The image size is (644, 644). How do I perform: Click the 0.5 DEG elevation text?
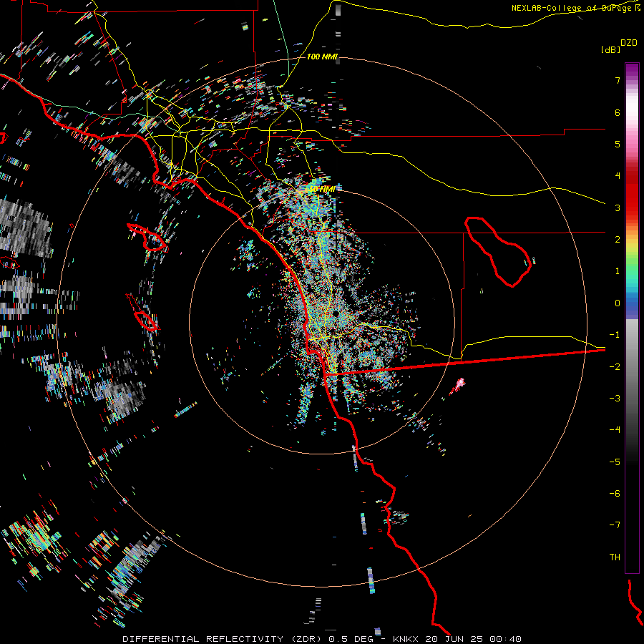pos(351,639)
